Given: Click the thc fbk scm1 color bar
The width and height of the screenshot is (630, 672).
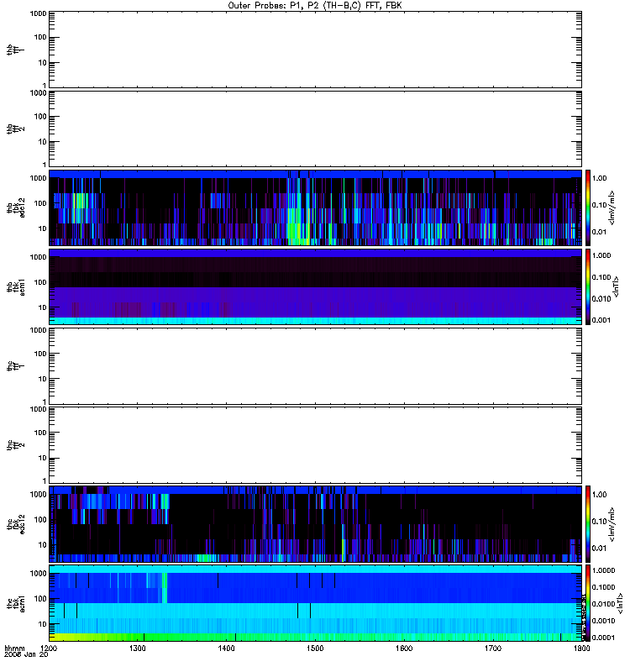Looking at the screenshot, I should click(x=588, y=603).
